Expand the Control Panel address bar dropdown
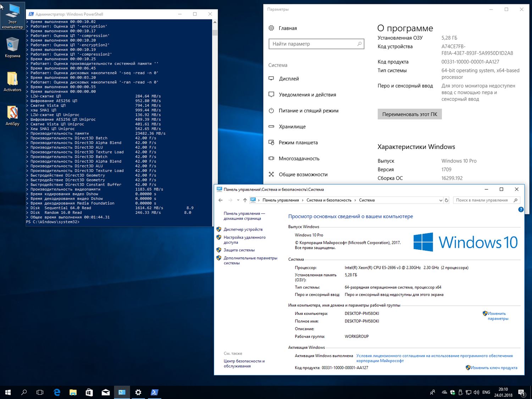Image resolution: width=532 pixels, height=399 pixels. tap(440, 200)
